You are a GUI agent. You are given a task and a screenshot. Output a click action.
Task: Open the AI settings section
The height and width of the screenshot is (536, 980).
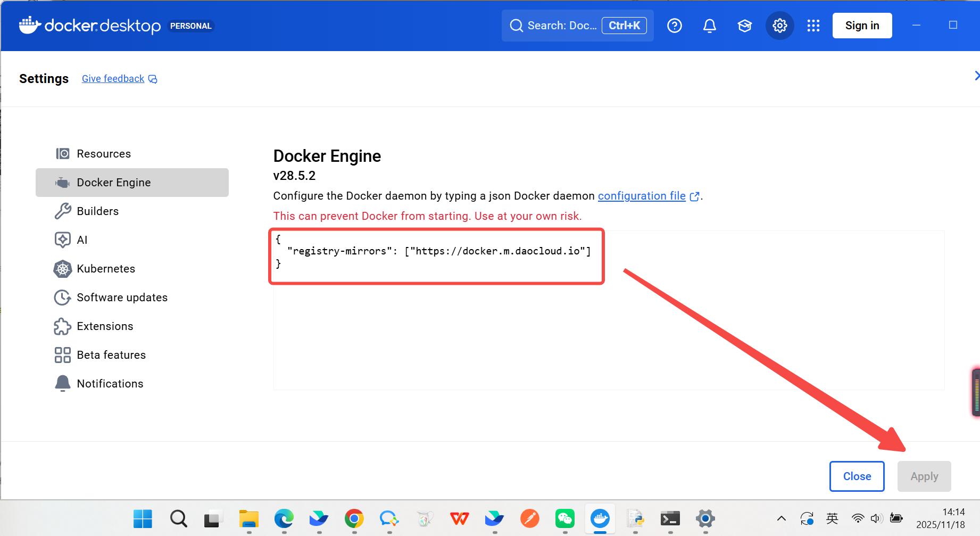pos(132,240)
